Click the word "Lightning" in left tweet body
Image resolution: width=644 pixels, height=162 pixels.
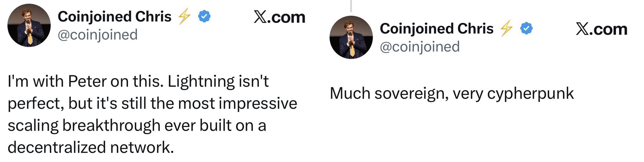201,81
